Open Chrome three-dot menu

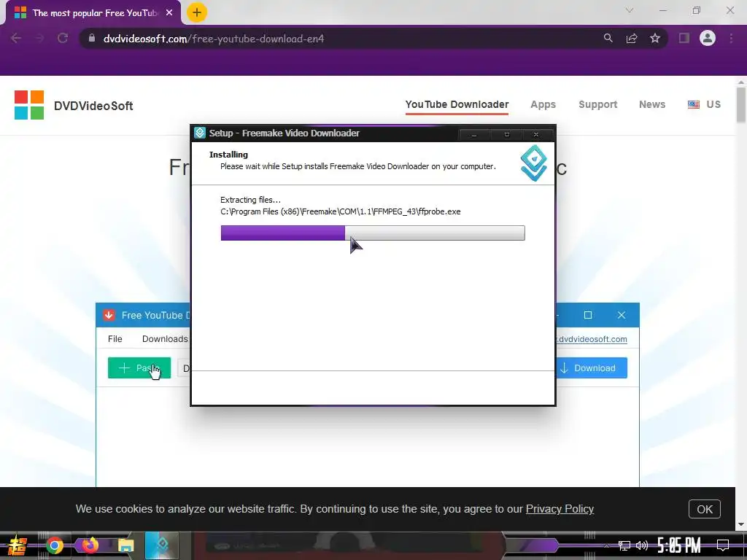pyautogui.click(x=731, y=39)
